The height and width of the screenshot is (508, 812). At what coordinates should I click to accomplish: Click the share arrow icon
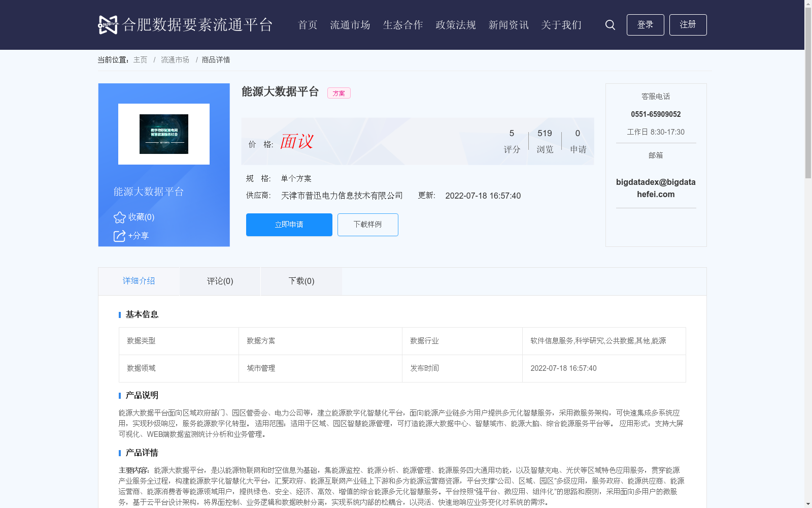tap(119, 236)
